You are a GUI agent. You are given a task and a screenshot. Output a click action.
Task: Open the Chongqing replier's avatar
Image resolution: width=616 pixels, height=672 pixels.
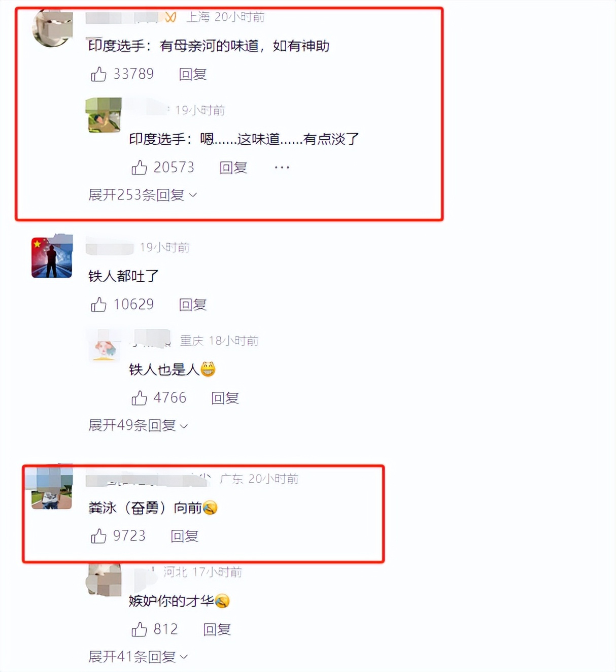tap(105, 345)
